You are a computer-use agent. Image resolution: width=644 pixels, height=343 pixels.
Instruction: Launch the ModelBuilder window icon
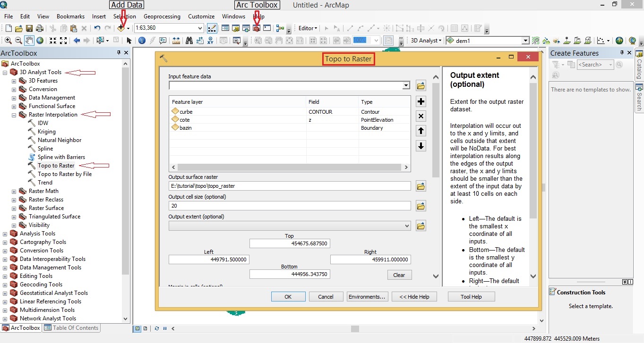280,28
